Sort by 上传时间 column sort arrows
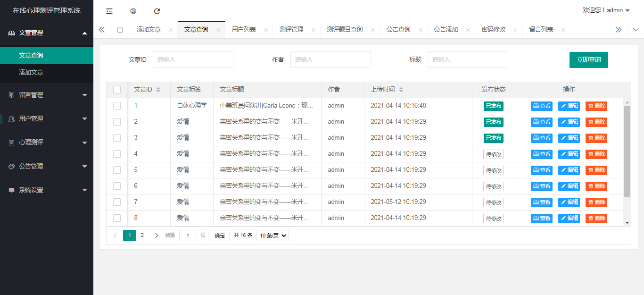This screenshot has height=295, width=644. tap(401, 90)
